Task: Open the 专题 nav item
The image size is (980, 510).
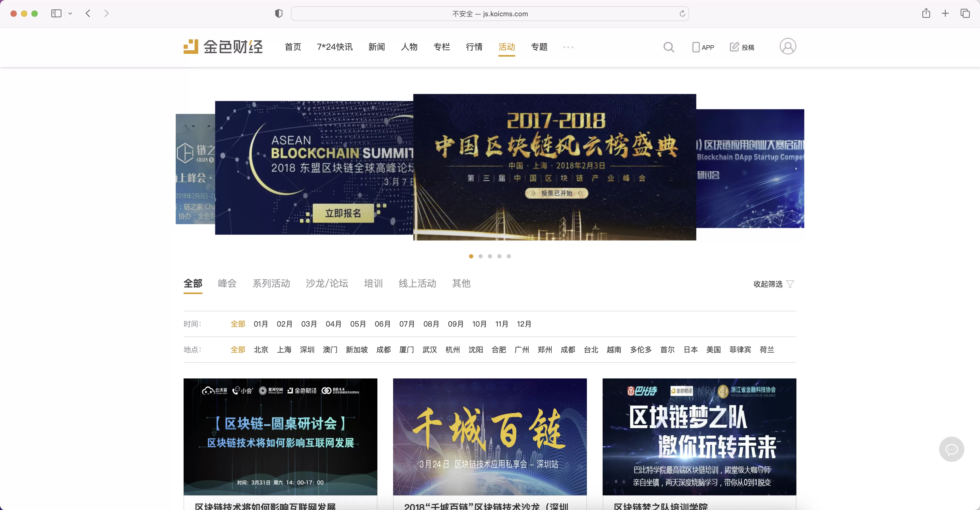Action: 539,47
